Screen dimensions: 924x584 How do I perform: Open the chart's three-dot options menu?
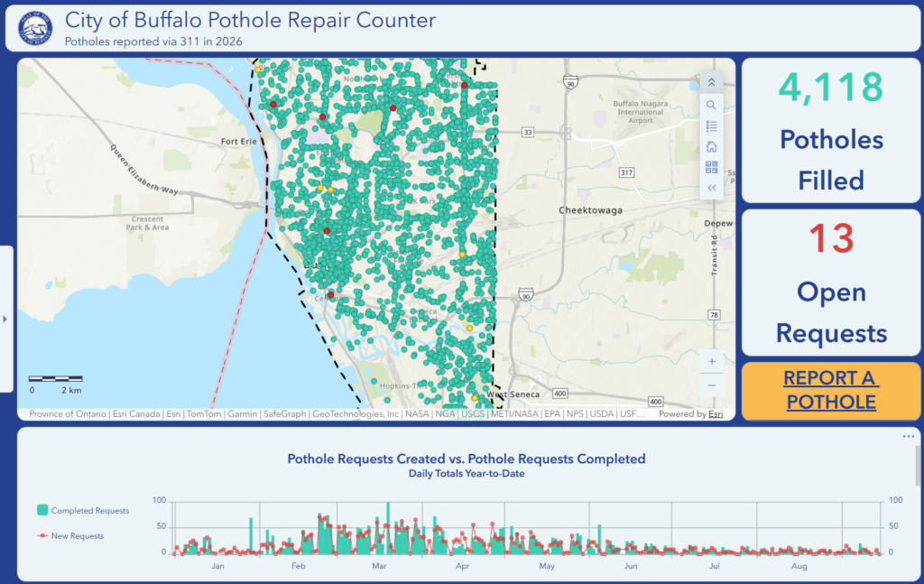(908, 437)
